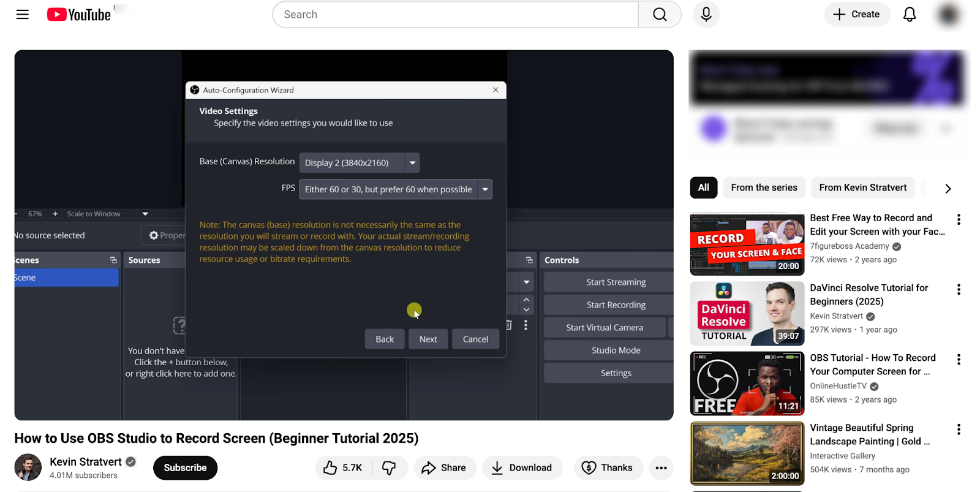Click Back in the wizard
The height and width of the screenshot is (492, 980).
[x=385, y=339]
